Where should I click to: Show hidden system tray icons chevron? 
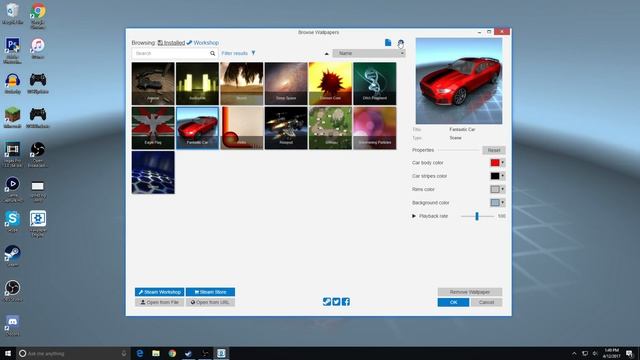click(x=574, y=353)
